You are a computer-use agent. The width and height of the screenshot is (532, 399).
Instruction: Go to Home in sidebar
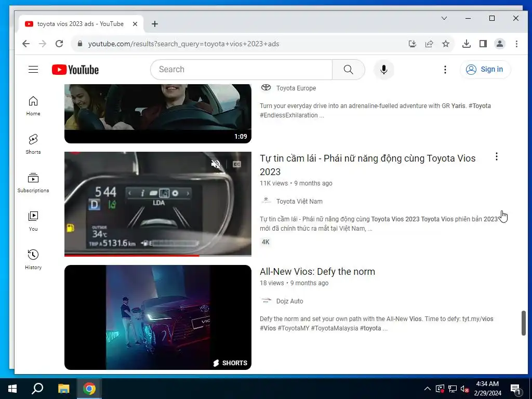click(33, 106)
